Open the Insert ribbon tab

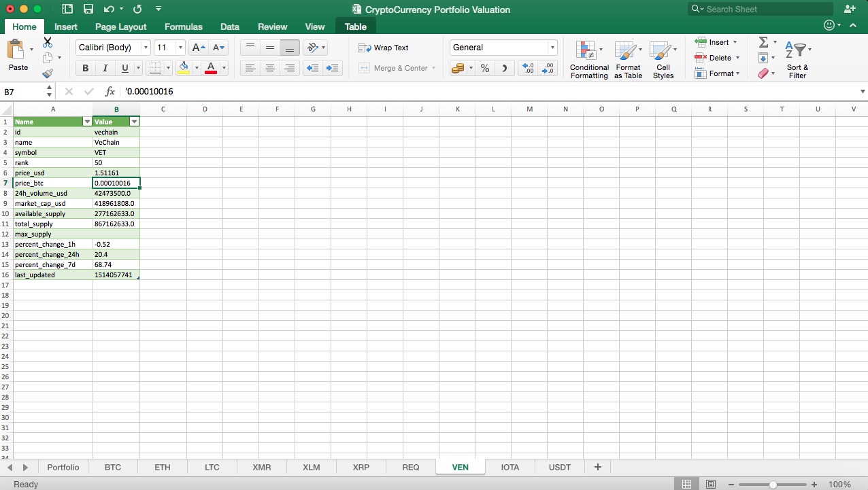coord(66,27)
